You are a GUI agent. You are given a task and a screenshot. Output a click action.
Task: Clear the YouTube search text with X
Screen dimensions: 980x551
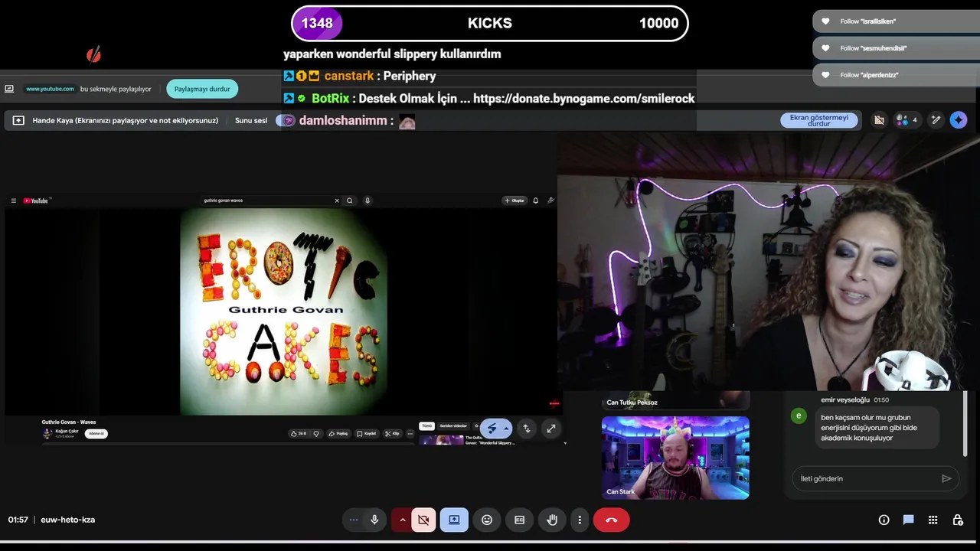[337, 201]
